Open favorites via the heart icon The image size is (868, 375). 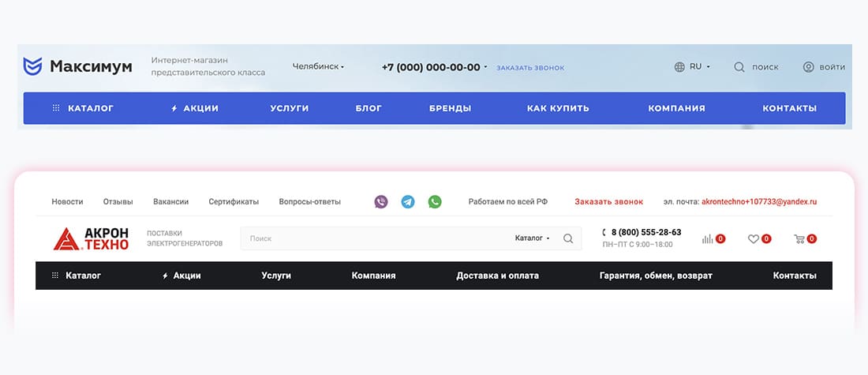coord(754,238)
